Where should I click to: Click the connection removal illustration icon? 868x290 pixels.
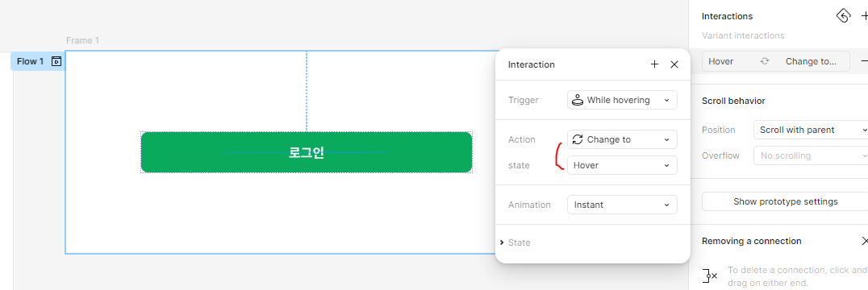[710, 275]
